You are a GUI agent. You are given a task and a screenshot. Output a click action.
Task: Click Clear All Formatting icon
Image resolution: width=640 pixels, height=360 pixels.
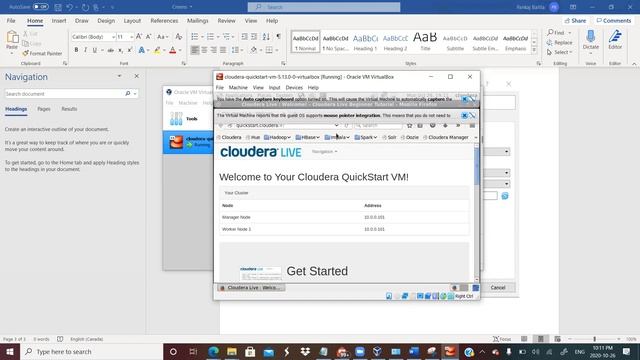point(178,37)
